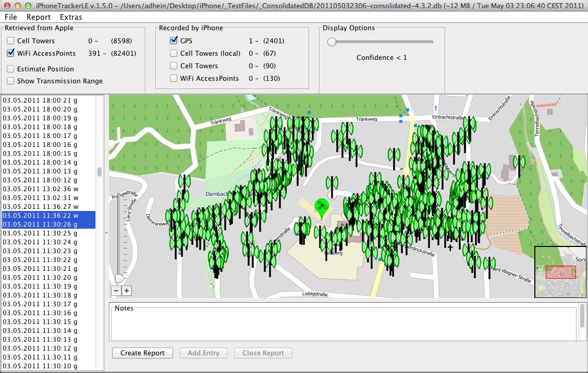Screen dimensions: 588x373
Task: Click the Add Entry button
Action: tap(203, 353)
